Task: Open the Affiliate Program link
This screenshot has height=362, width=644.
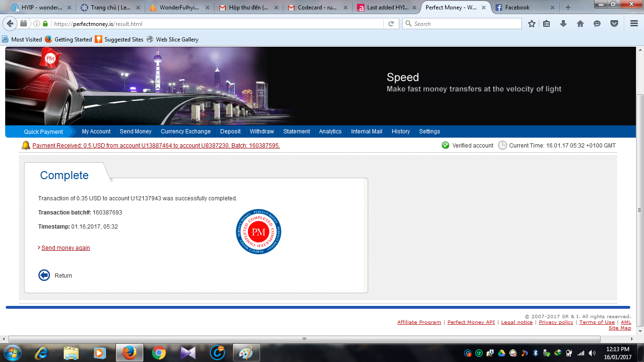Action: point(419,322)
